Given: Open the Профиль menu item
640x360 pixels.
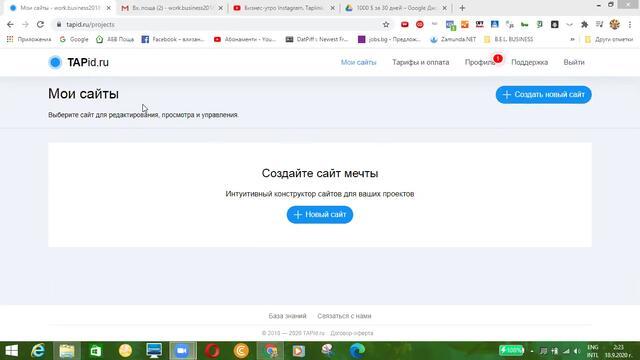Looking at the screenshot, I should pyautogui.click(x=480, y=62).
